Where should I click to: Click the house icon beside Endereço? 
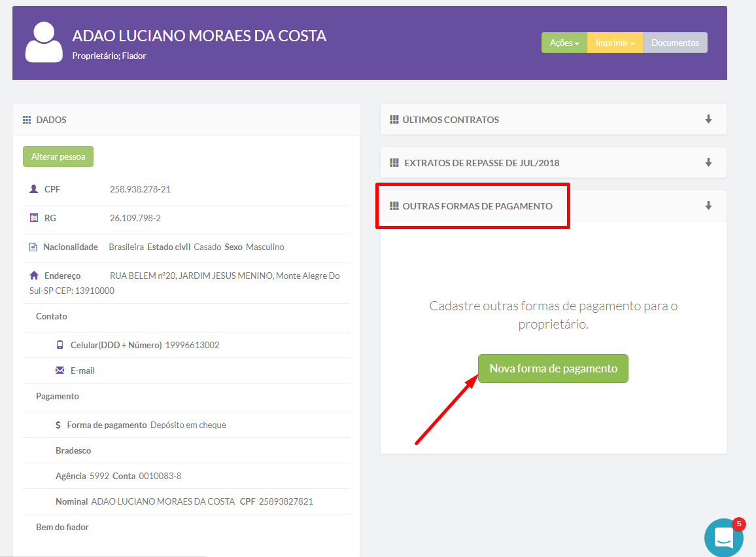34,276
